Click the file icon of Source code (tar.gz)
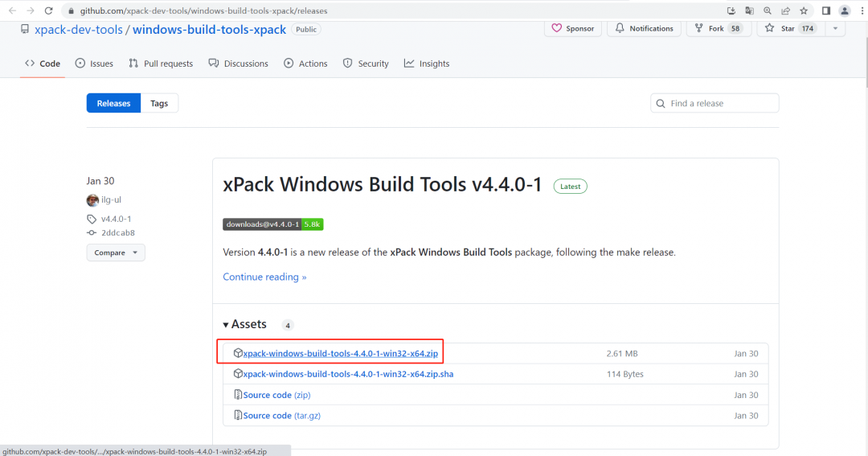 [238, 415]
